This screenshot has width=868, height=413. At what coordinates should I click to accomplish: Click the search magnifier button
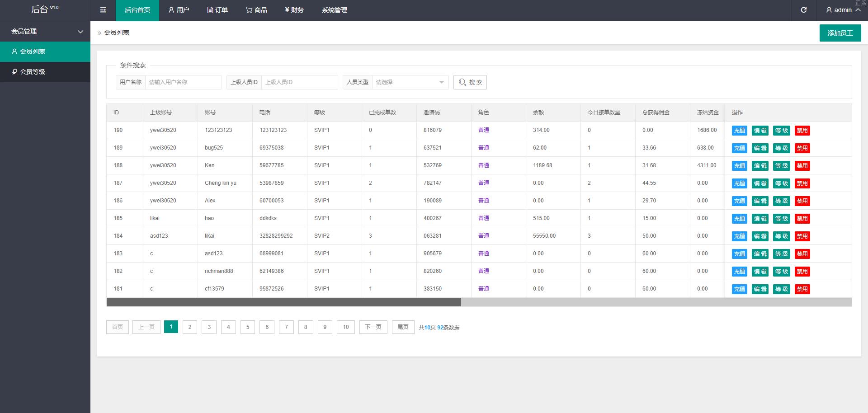(x=470, y=82)
